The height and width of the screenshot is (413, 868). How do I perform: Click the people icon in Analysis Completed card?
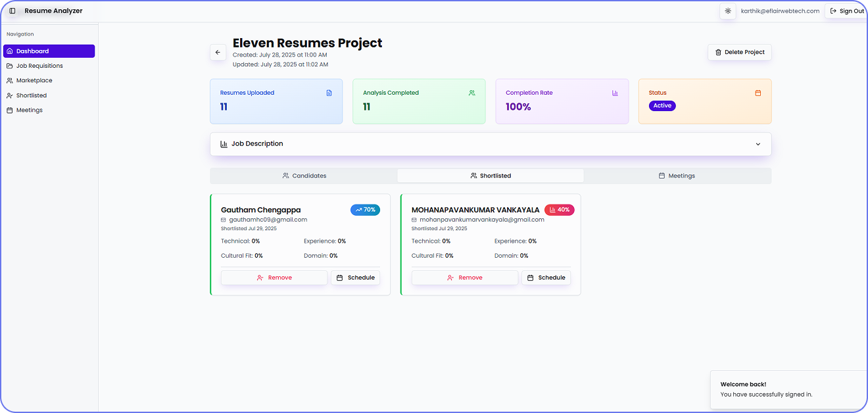pyautogui.click(x=471, y=93)
